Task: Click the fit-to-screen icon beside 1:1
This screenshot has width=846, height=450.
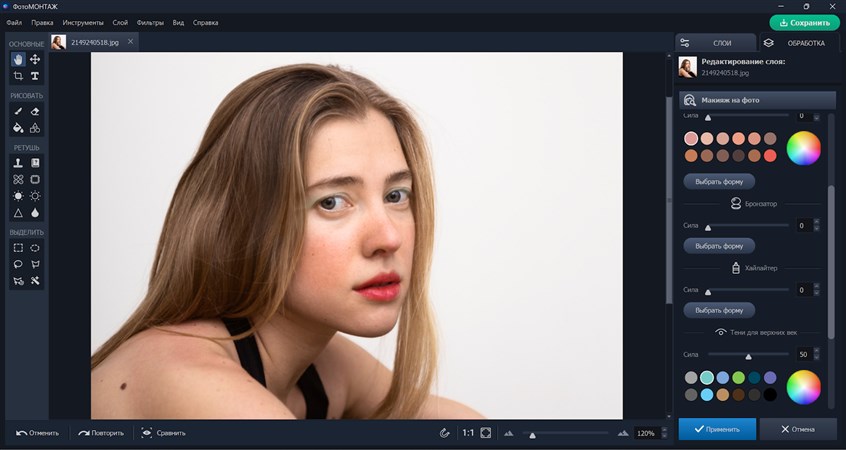Action: (x=486, y=433)
